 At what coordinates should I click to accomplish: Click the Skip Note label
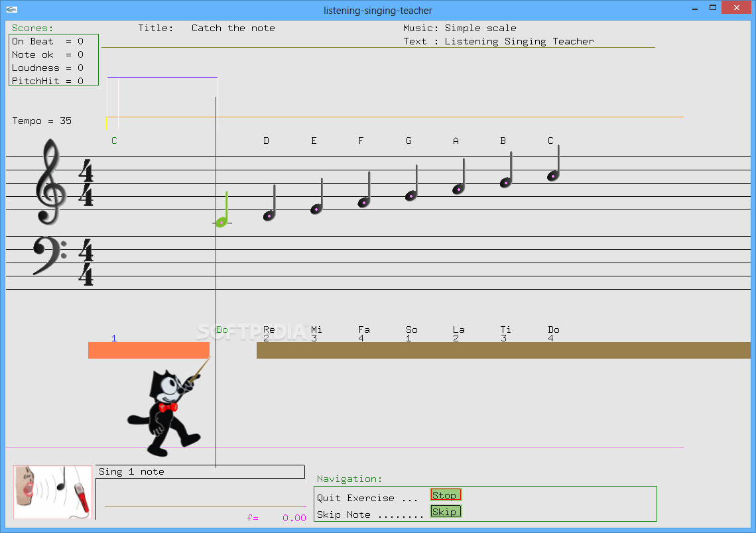click(344, 514)
